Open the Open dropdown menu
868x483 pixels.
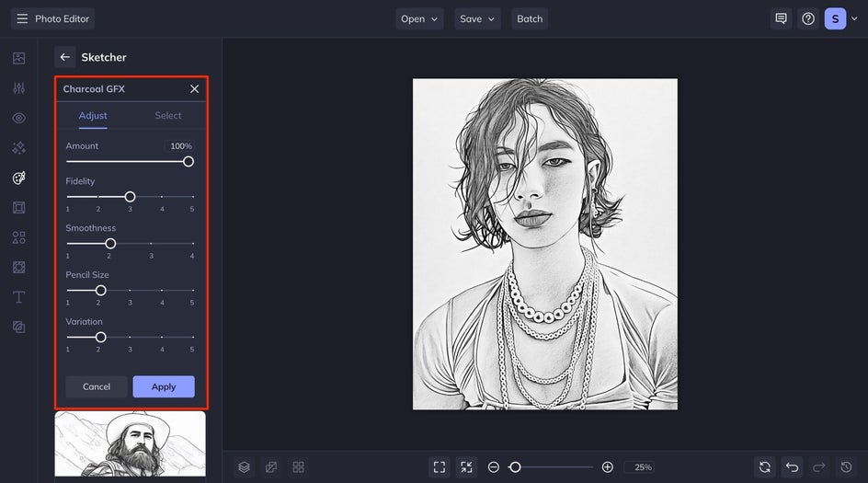click(x=419, y=18)
